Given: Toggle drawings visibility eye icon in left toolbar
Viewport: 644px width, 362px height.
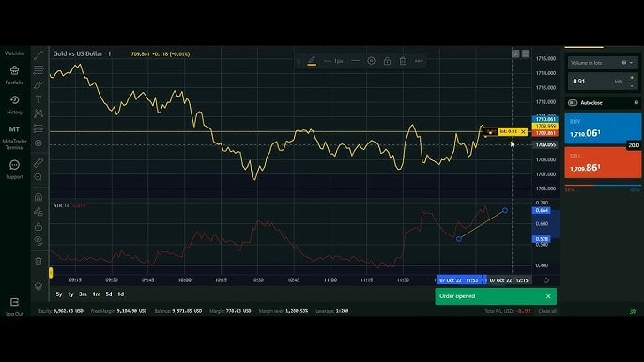Looking at the screenshot, I should [38, 240].
